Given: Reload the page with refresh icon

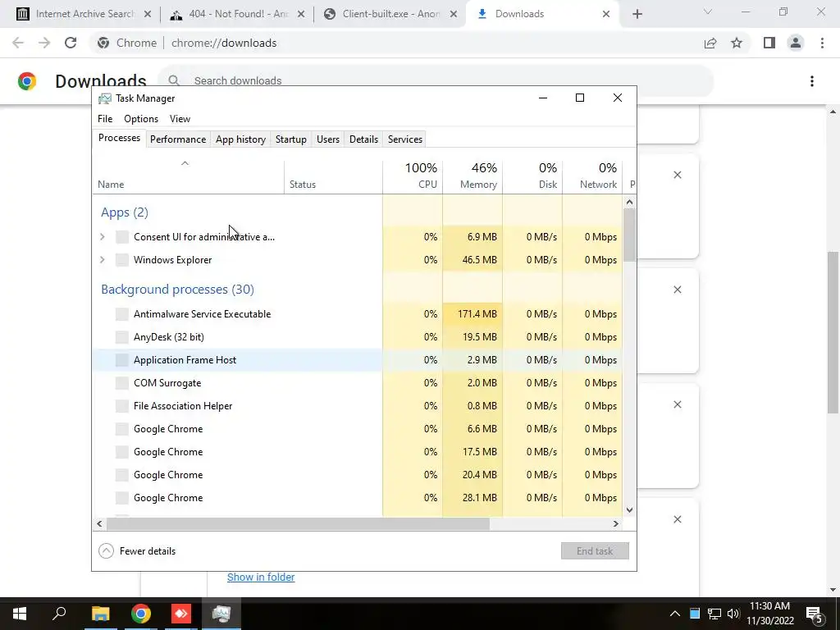Looking at the screenshot, I should pyautogui.click(x=71, y=43).
